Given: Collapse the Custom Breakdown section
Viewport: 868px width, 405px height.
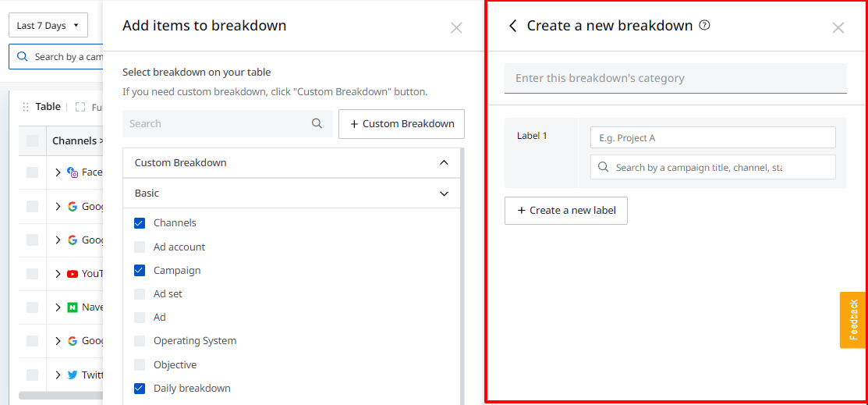Looking at the screenshot, I should point(444,163).
